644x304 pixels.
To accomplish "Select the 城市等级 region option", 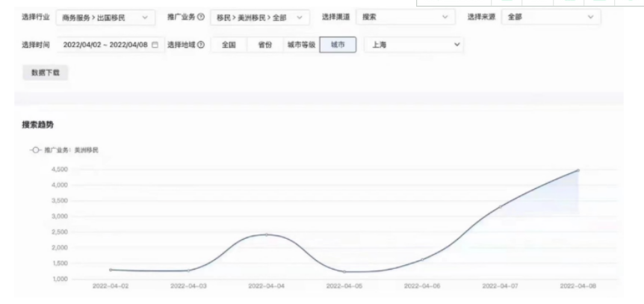I will point(300,46).
